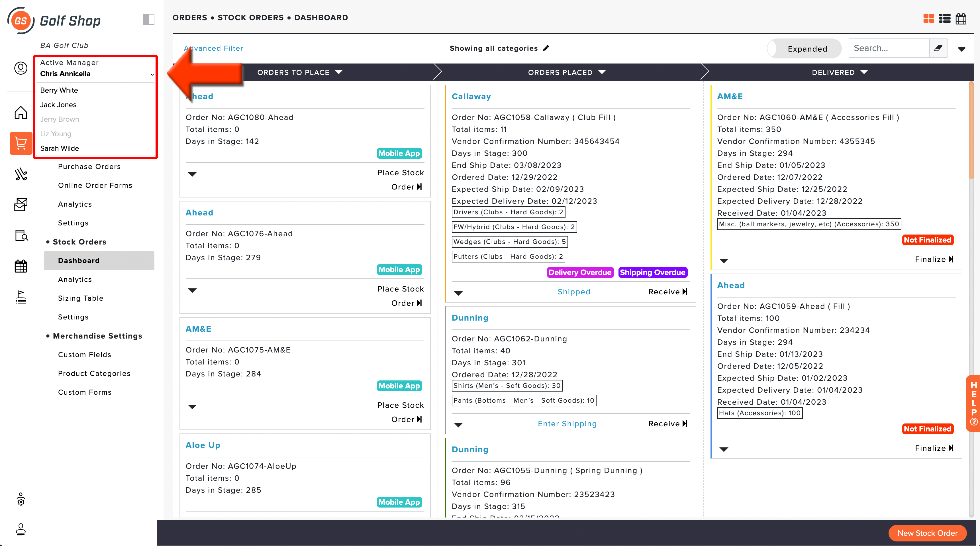Select Sarah Wilde as manager
This screenshot has width=980, height=546.
coord(60,148)
